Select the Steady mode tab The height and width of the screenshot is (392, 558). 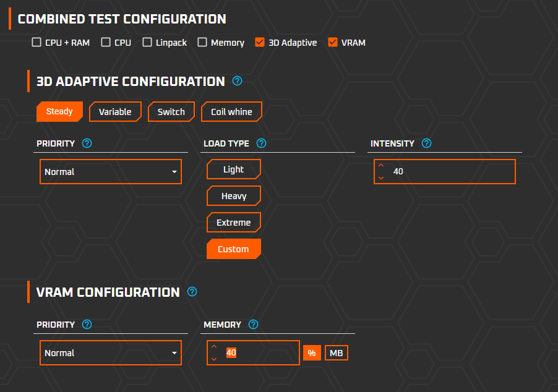[x=59, y=111]
